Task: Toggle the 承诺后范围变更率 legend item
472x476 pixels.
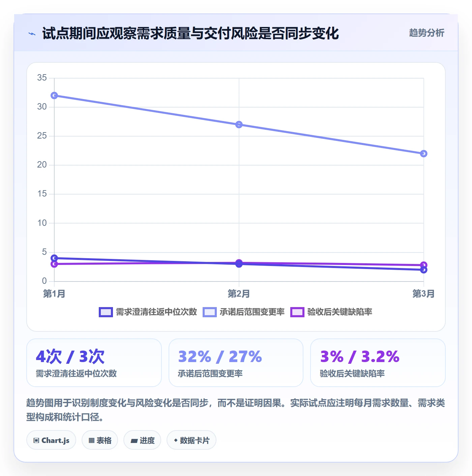Action: click(x=243, y=312)
